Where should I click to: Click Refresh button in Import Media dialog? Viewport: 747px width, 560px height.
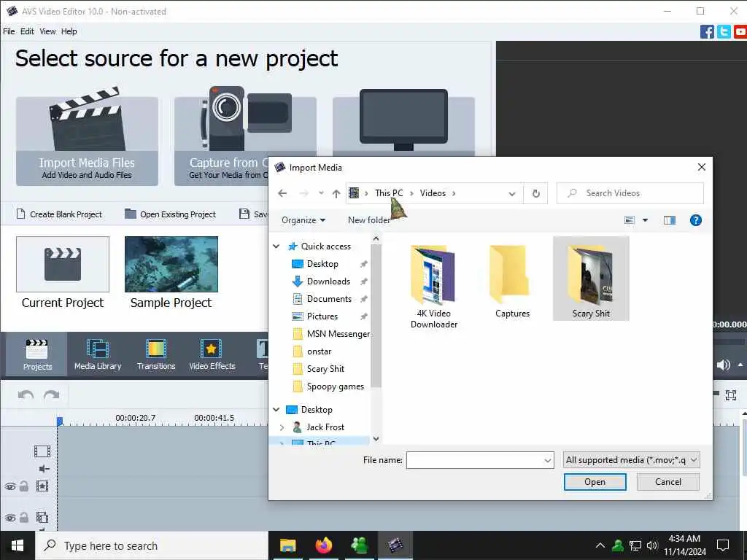click(x=536, y=193)
